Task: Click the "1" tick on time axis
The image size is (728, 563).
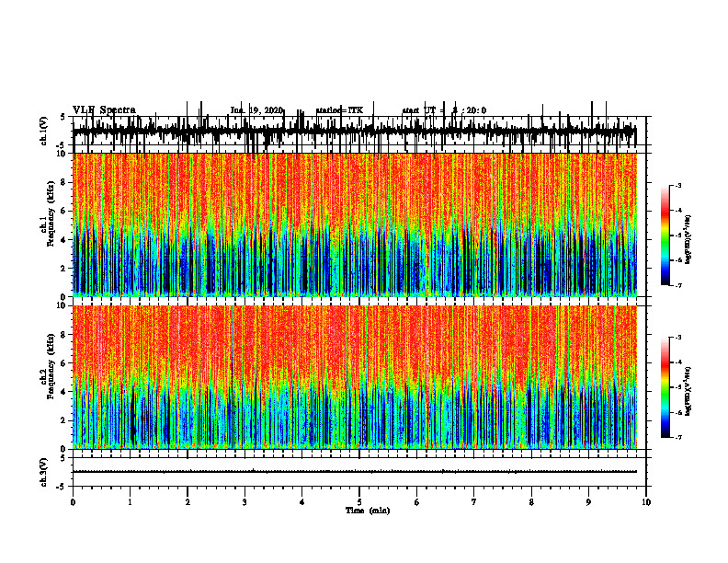Action: [x=130, y=502]
